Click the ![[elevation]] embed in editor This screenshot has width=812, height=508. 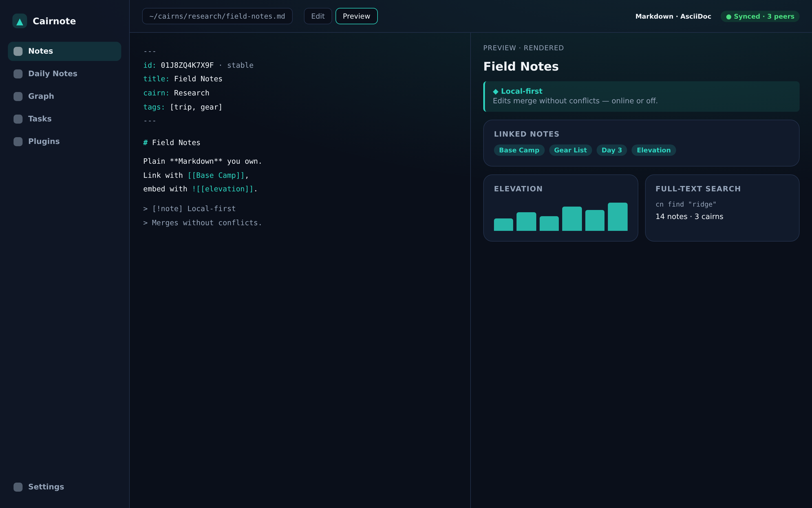(x=222, y=189)
